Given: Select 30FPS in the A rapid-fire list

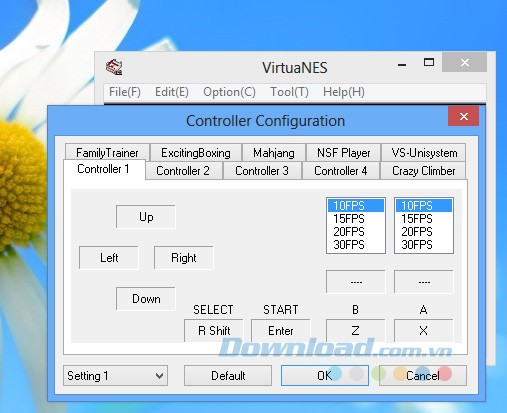Looking at the screenshot, I should 424,245.
